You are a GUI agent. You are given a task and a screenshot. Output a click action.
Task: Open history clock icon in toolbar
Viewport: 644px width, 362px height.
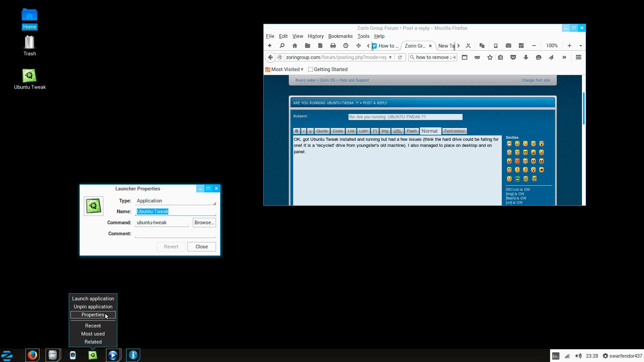click(x=345, y=46)
